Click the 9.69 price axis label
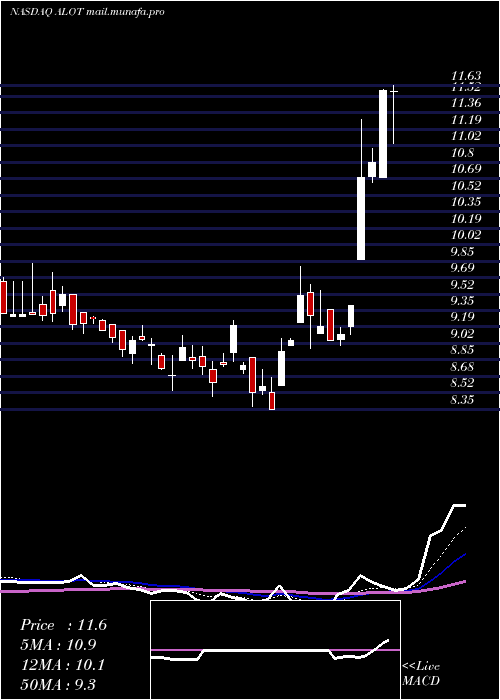The image size is (500, 700). coord(462,268)
